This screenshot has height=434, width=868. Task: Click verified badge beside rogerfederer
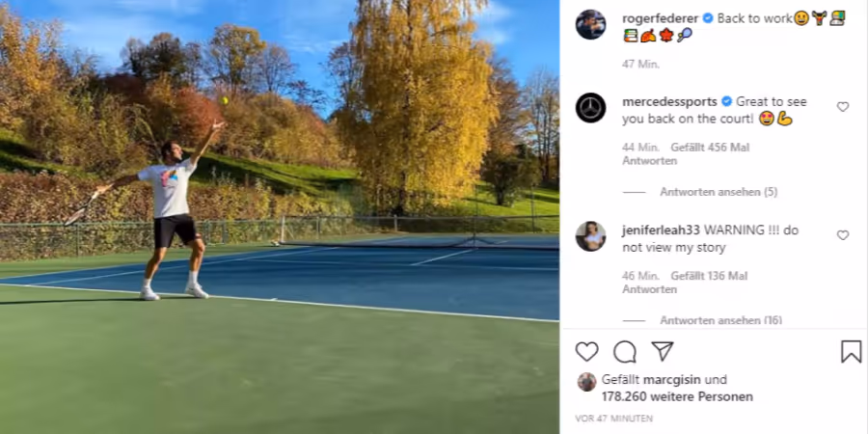coord(708,18)
